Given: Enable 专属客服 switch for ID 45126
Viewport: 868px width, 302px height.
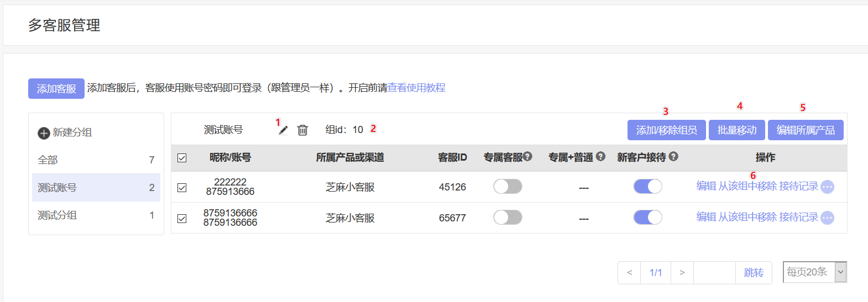Looking at the screenshot, I should (508, 187).
